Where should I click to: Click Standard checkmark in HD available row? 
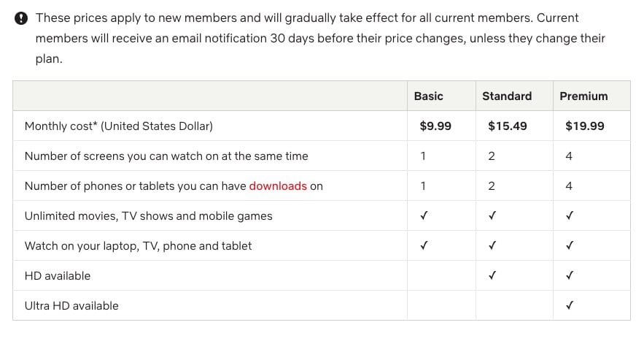coord(492,276)
